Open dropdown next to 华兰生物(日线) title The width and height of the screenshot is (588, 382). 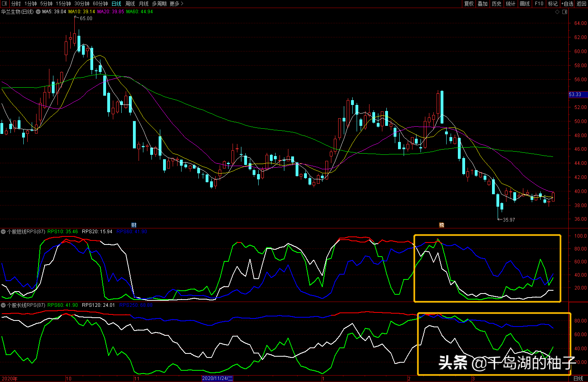click(38, 12)
